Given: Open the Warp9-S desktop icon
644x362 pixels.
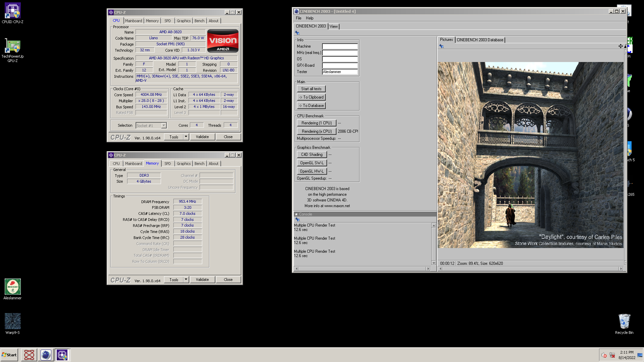Looking at the screenshot, I should (12, 323).
